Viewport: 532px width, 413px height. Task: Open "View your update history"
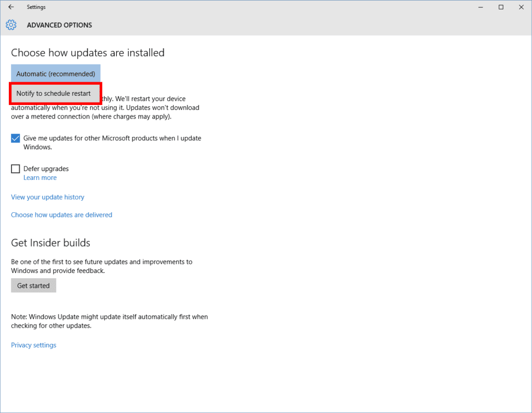pyautogui.click(x=47, y=197)
